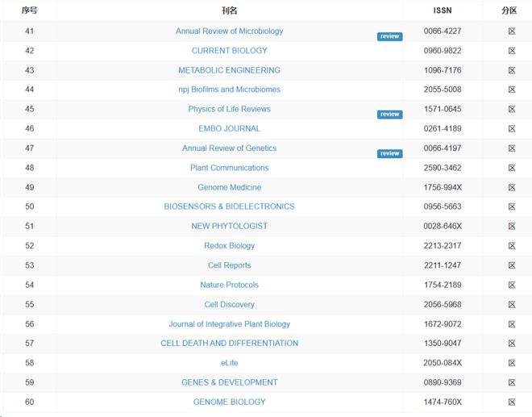Open the METABOLIC ENGINEERING journal

229,70
